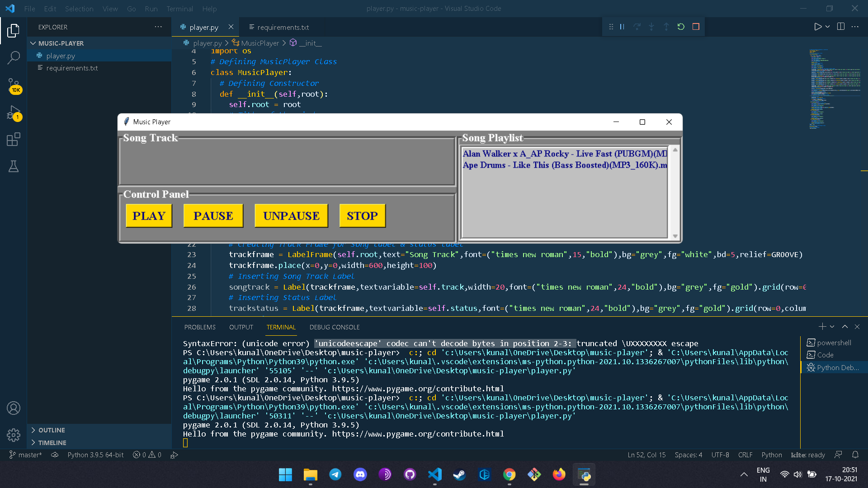Expand the TIMELINE section
Screen dimensions: 868x488
[x=99, y=443]
